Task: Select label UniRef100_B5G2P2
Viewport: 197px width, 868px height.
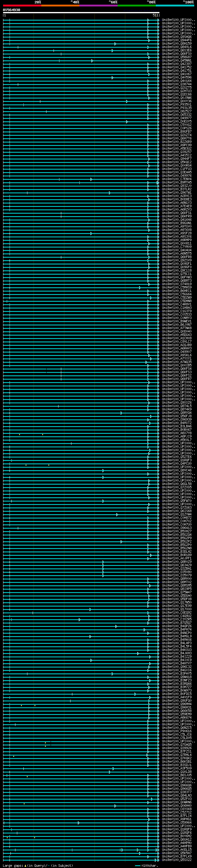Action: point(177,542)
